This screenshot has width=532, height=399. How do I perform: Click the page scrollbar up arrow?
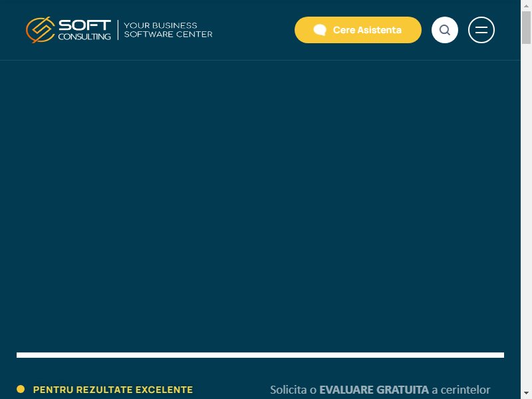pos(526,5)
